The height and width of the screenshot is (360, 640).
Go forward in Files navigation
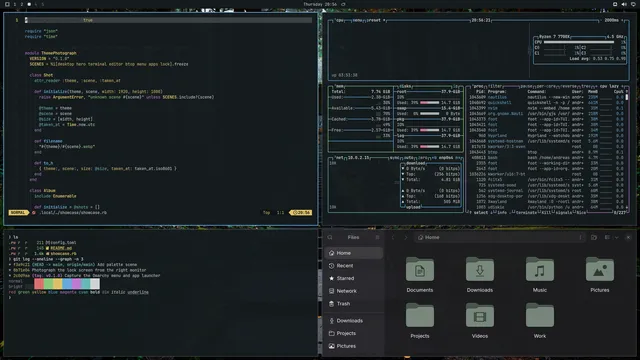(x=406, y=237)
